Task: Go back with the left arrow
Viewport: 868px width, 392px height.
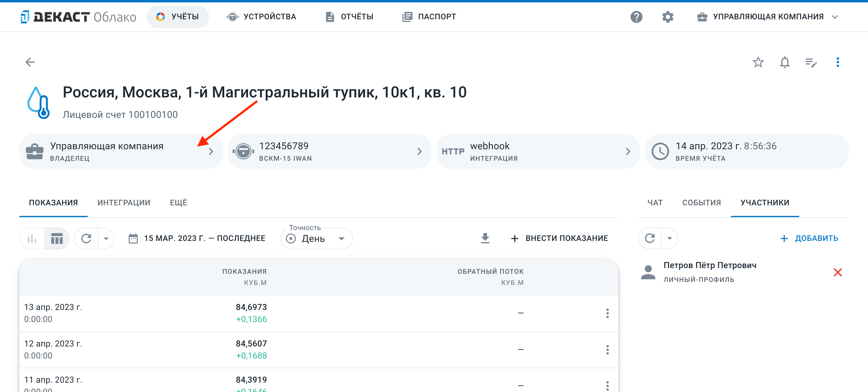Action: (x=30, y=62)
